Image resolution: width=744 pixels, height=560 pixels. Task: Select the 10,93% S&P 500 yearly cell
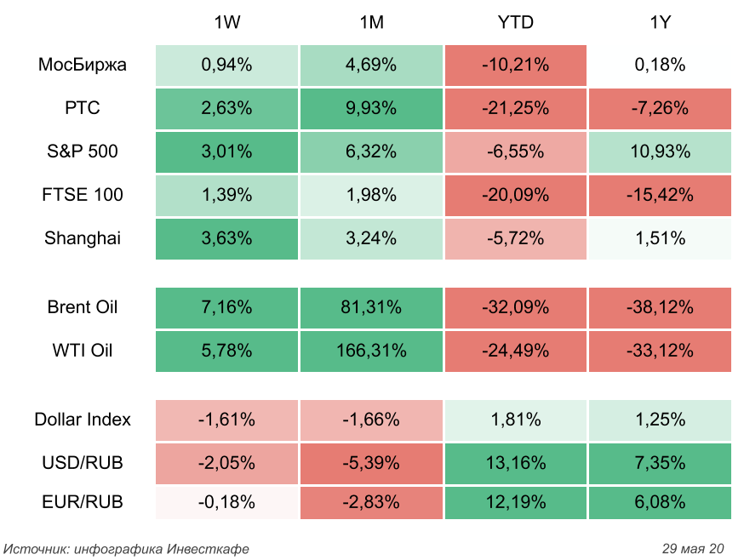660,152
